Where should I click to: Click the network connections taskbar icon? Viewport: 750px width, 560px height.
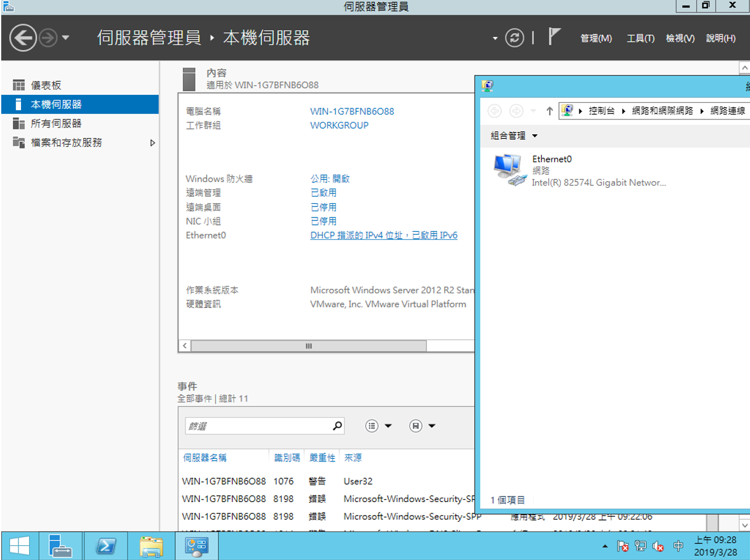point(197,546)
